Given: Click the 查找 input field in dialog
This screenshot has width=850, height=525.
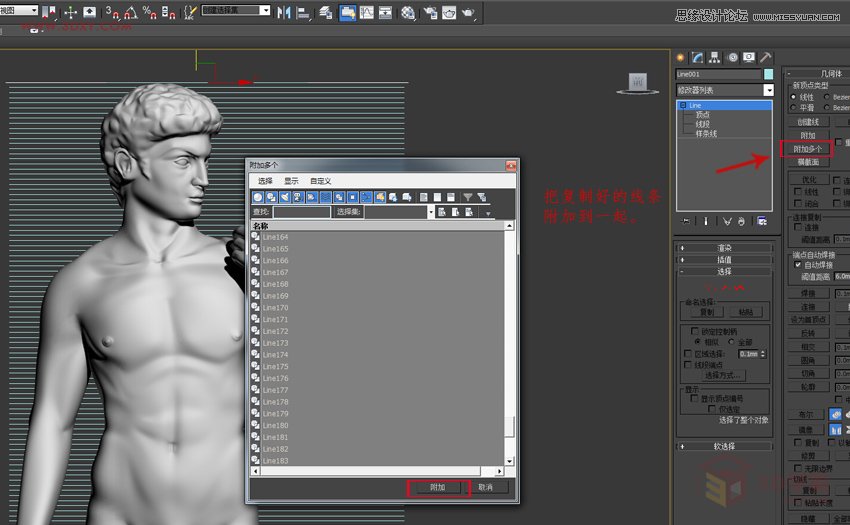Looking at the screenshot, I should point(301,212).
